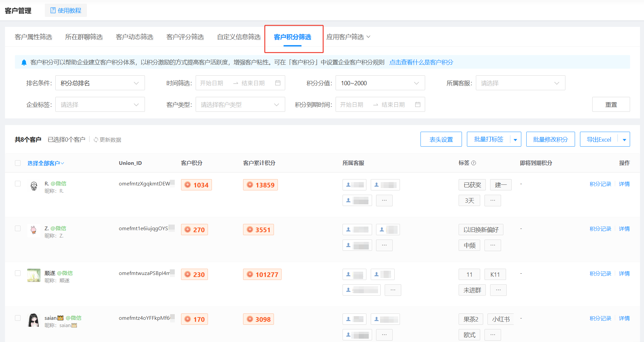Expand the 积分分值 100~2000 dropdown
The height and width of the screenshot is (342, 644).
tap(380, 83)
